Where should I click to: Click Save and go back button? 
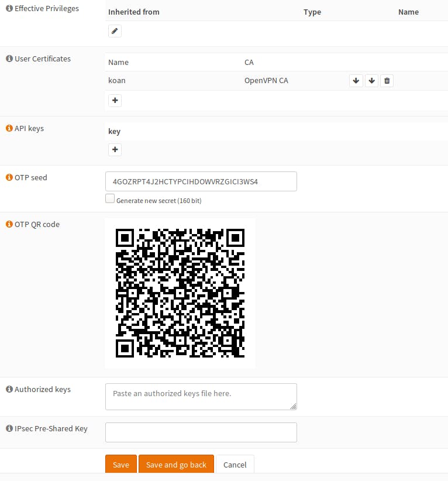[x=176, y=464]
